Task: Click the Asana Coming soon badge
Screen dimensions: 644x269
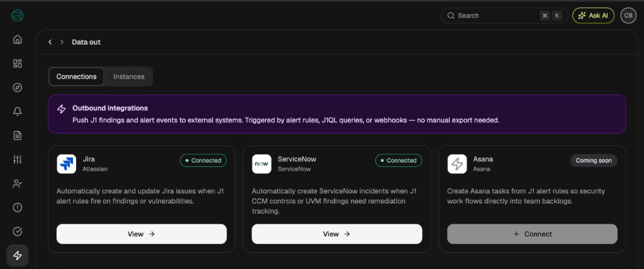Action: click(594, 161)
